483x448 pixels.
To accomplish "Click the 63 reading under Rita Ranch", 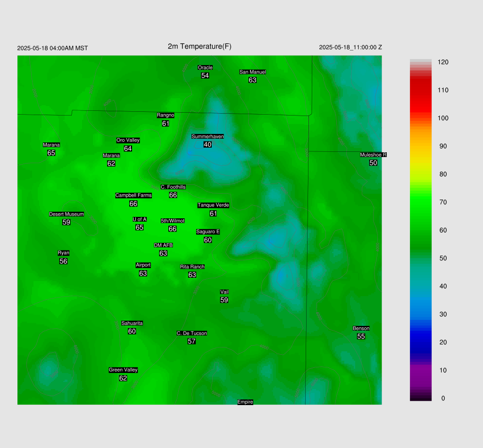I will tap(192, 274).
